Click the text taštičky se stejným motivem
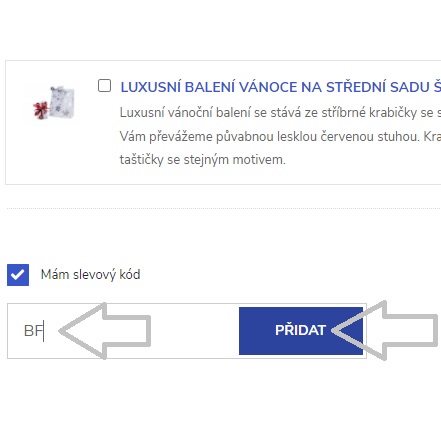Viewport: 441px width, 441px height. (x=203, y=160)
